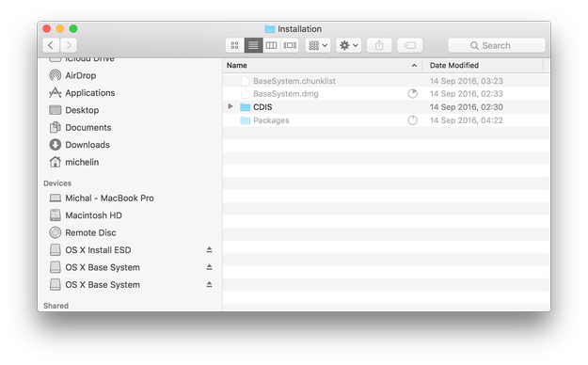
Task: Select Macintosh HD in the sidebar
Action: 93,215
